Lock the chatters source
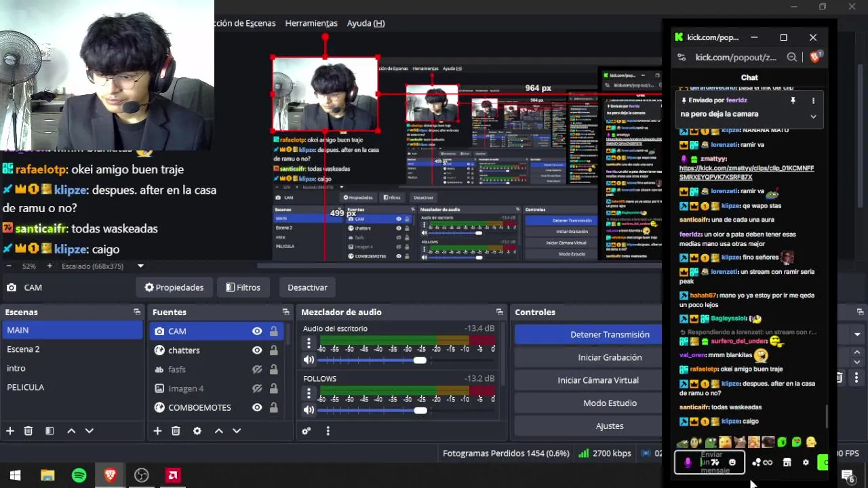This screenshot has height=488, width=868. (273, 350)
